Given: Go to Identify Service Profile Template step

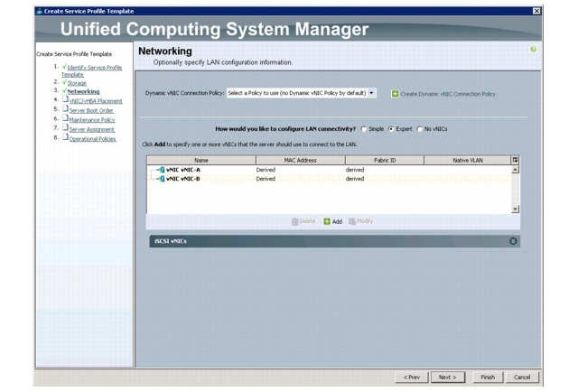Looking at the screenshot, I should pyautogui.click(x=92, y=70).
